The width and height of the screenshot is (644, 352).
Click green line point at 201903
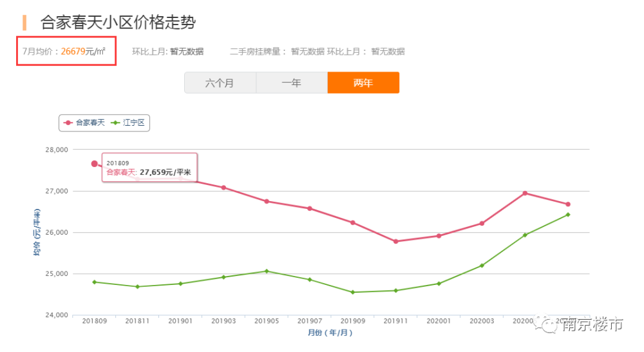pyautogui.click(x=224, y=277)
